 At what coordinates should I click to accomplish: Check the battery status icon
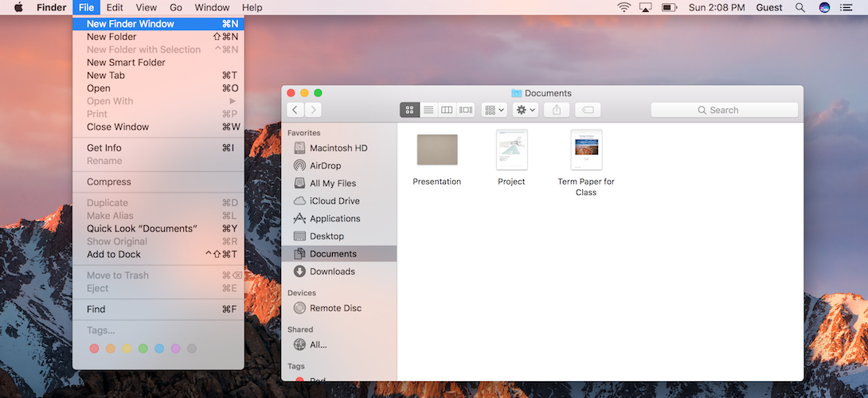[670, 8]
